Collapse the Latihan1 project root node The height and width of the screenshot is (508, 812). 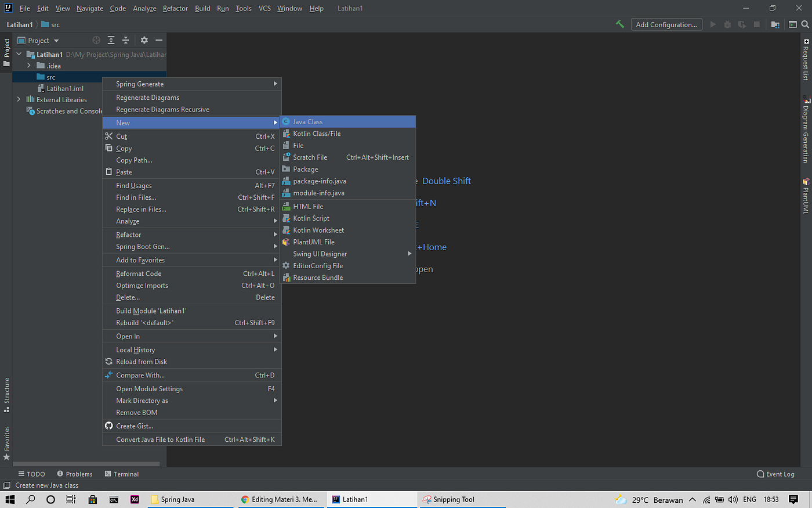[19, 54]
